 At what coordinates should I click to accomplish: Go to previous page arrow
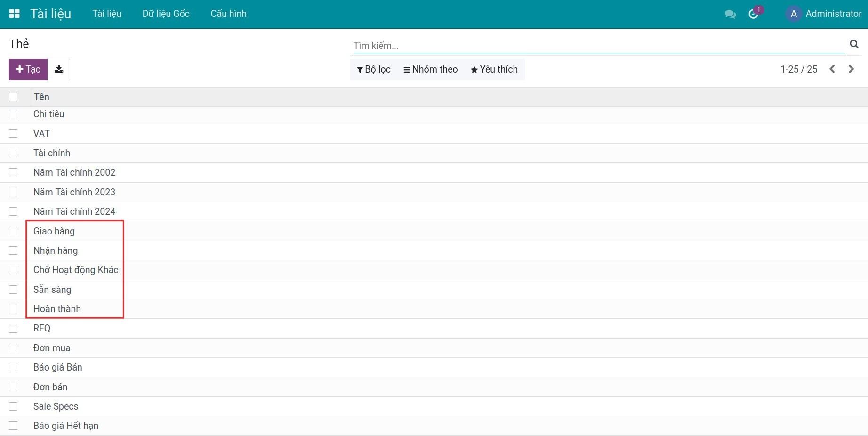click(832, 69)
